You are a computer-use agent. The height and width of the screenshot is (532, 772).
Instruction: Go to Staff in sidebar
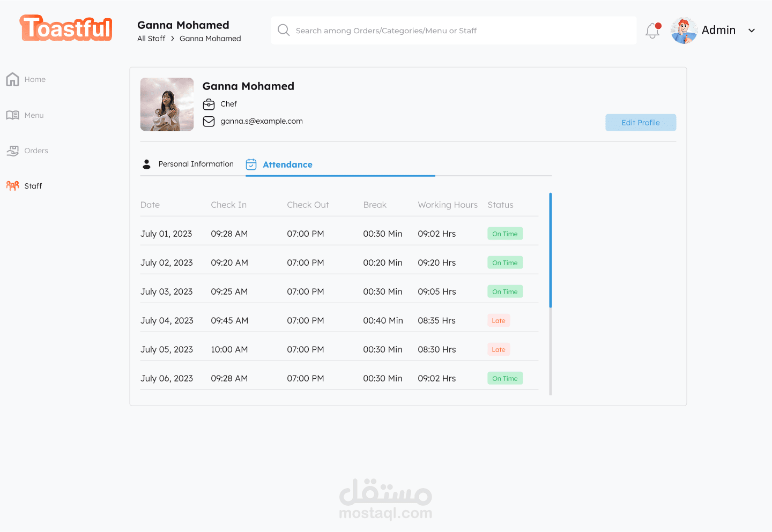click(x=33, y=186)
